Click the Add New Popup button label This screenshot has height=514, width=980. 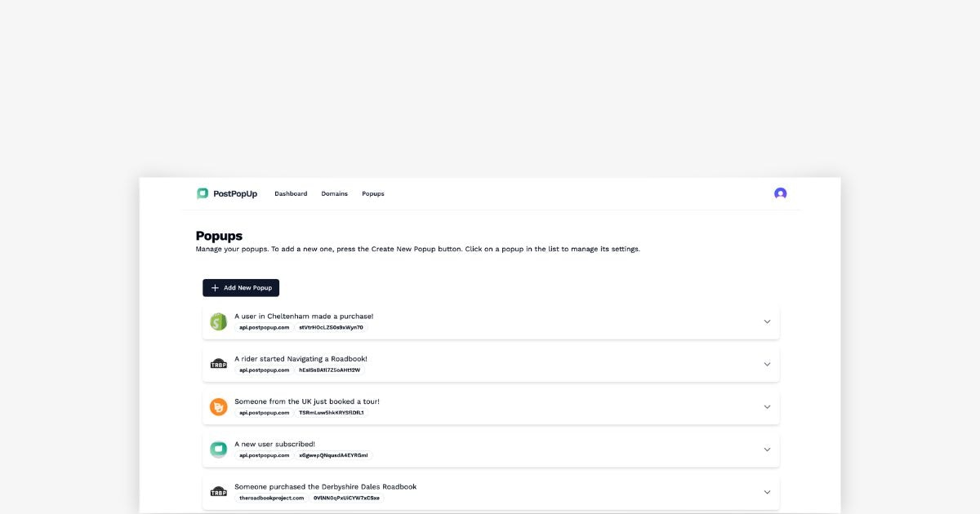tap(248, 288)
